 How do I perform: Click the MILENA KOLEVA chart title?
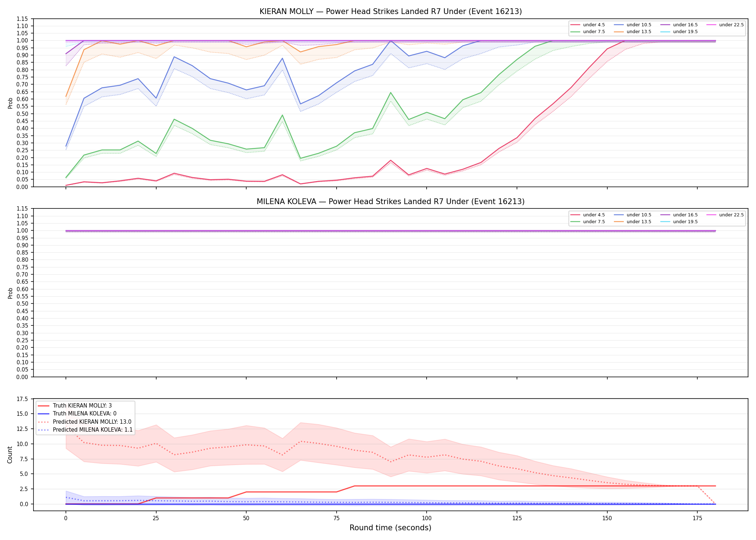click(391, 202)
